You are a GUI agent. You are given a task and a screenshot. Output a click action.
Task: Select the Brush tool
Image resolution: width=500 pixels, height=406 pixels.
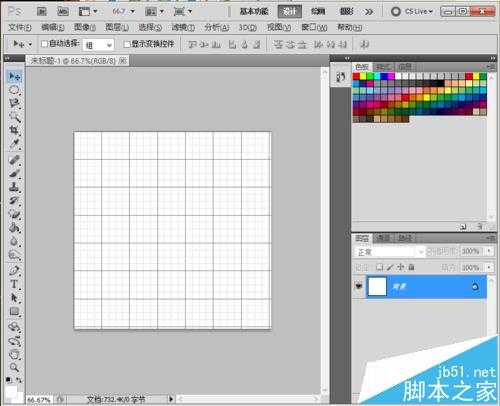point(14,174)
